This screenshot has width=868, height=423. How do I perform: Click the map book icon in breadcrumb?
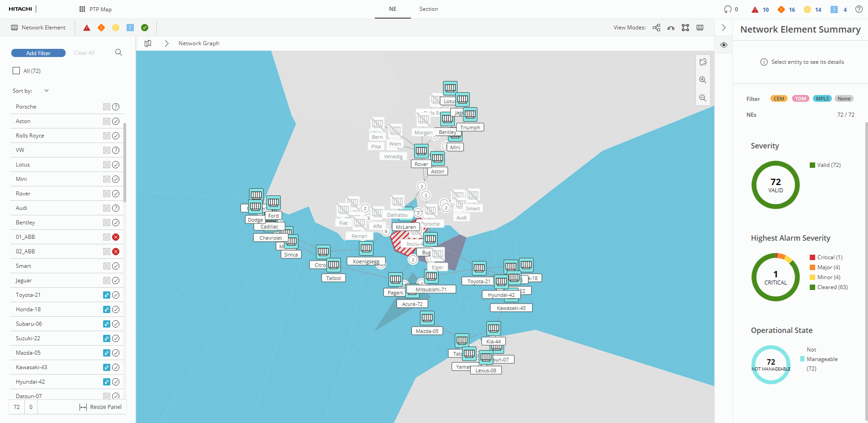148,43
